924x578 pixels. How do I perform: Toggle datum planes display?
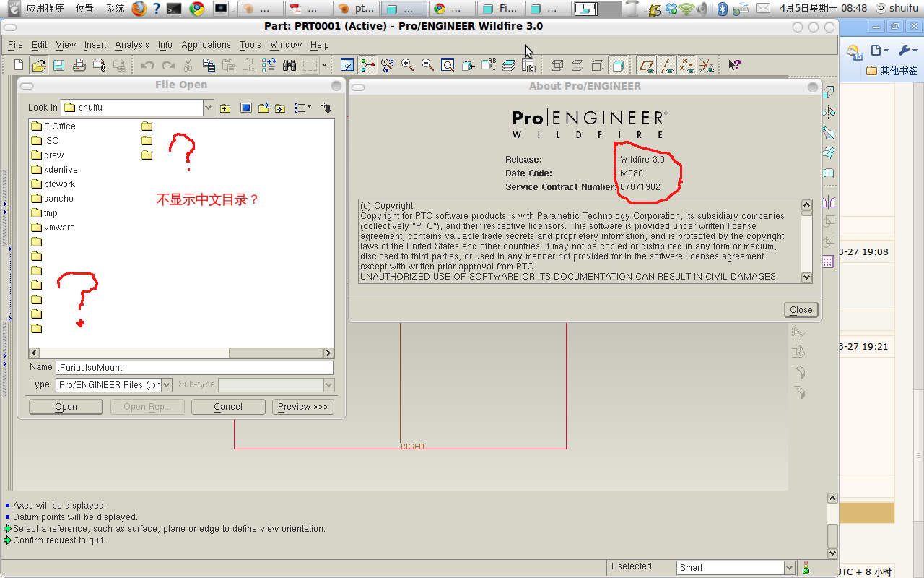click(x=646, y=65)
